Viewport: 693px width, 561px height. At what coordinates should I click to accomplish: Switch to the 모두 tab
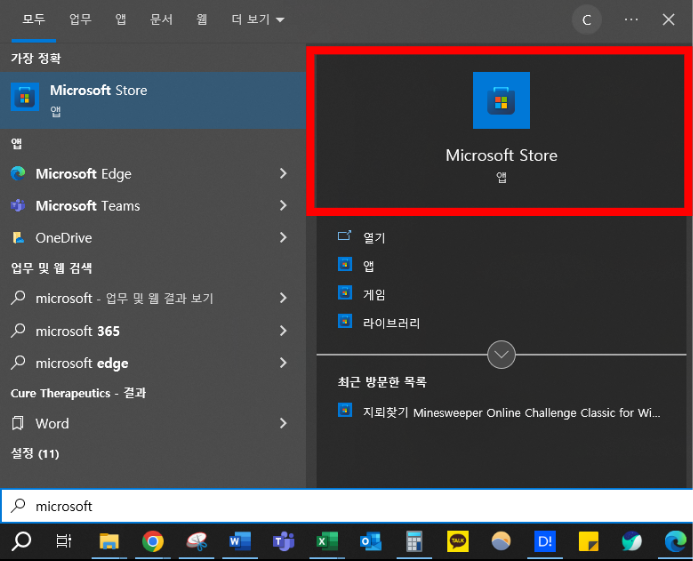[x=34, y=19]
